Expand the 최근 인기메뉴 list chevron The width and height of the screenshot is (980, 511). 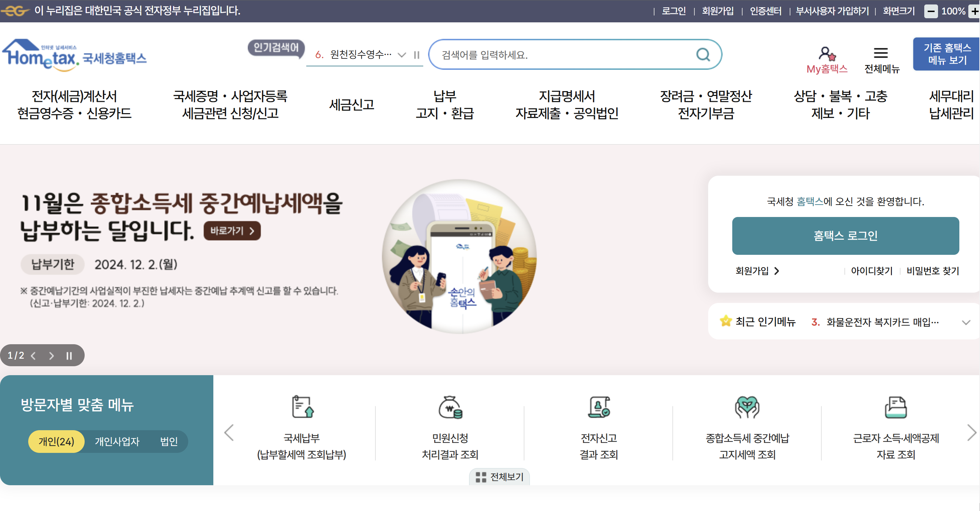(x=966, y=323)
